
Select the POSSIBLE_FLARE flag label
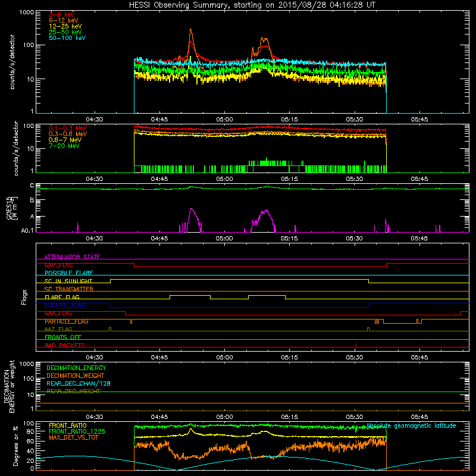[x=68, y=273]
